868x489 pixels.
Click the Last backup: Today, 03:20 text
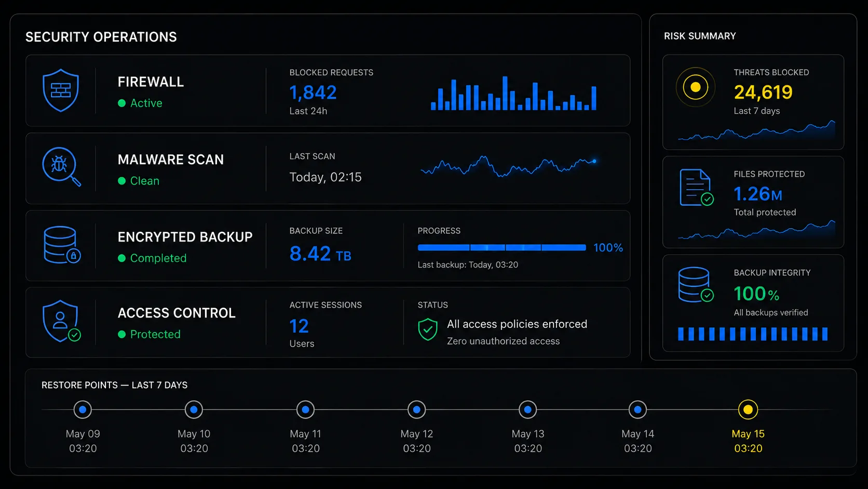coord(468,265)
